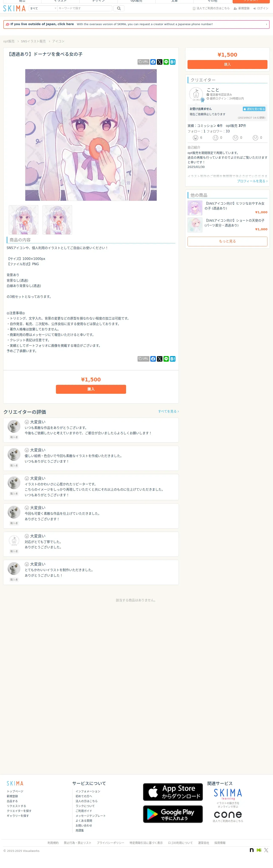Open the X icon in the footer

coord(266,850)
